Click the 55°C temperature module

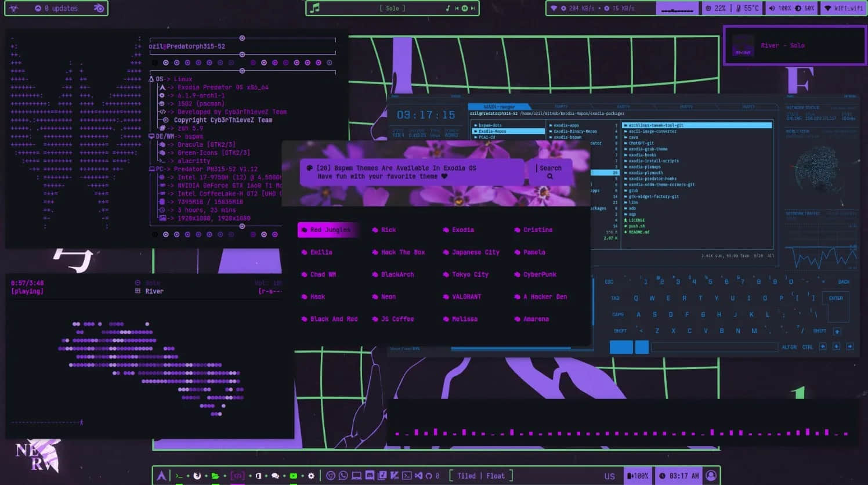click(x=747, y=8)
